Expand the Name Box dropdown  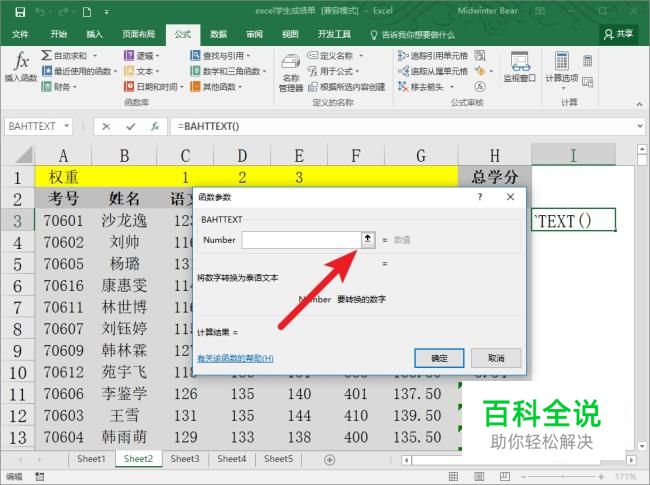pos(66,126)
